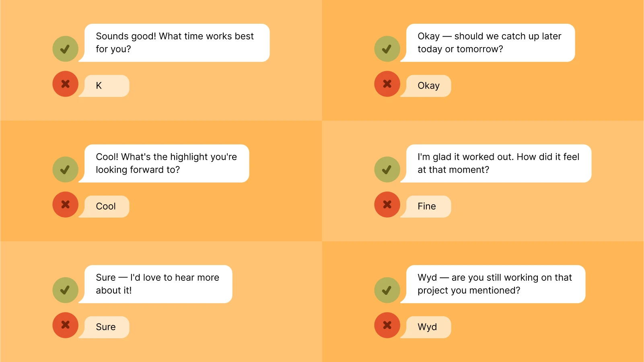The image size is (644, 362).
Task: Click the green checkmark beside "Sure — I'd love"
Action: point(65,290)
